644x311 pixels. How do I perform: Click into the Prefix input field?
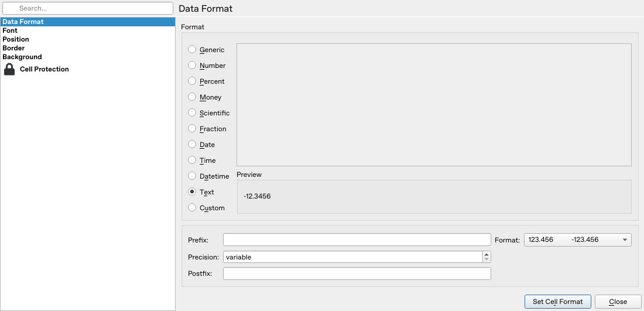pyautogui.click(x=357, y=240)
